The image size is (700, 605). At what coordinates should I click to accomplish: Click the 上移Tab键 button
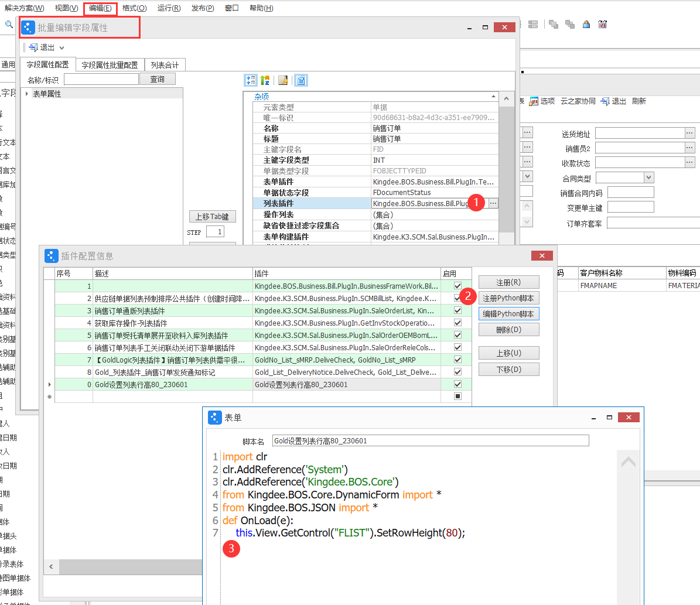[x=212, y=217]
